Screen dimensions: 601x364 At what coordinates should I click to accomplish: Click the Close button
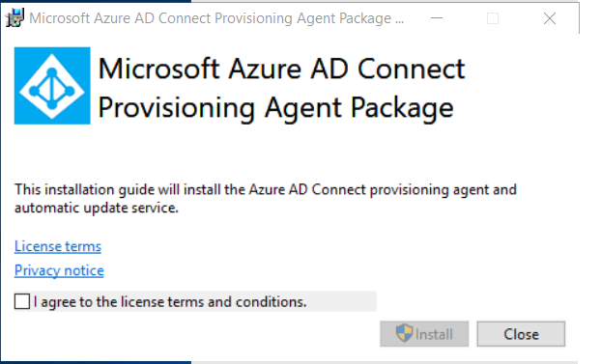[521, 334]
